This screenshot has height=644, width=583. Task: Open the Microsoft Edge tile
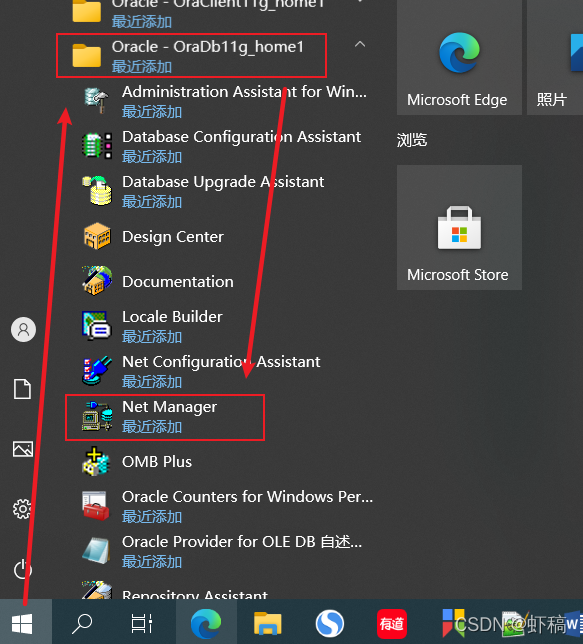pyautogui.click(x=459, y=58)
